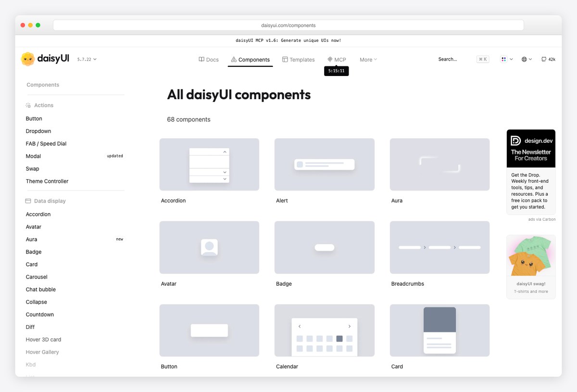Viewport: 577px width, 392px height.
Task: Click the Breadcrumbs component thumbnail
Action: click(x=439, y=247)
